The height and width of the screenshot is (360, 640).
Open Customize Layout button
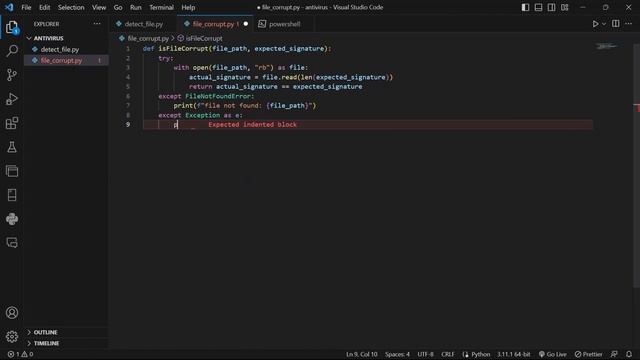(564, 7)
